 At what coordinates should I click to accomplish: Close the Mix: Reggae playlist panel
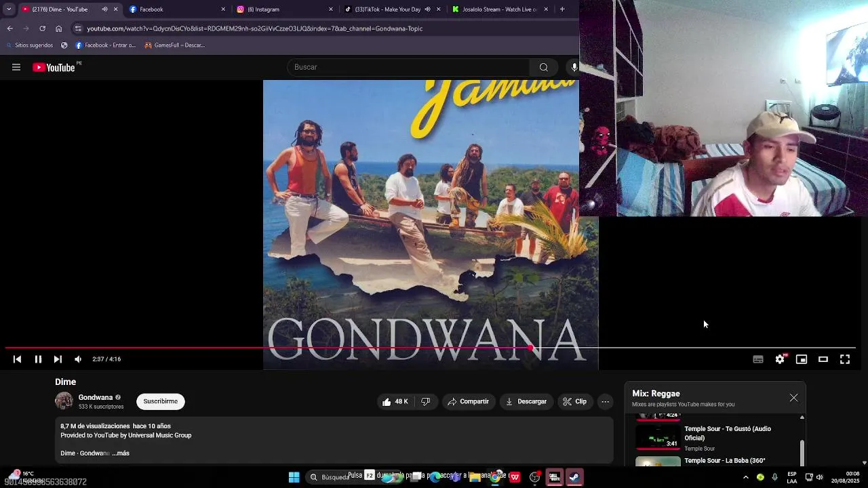pyautogui.click(x=794, y=398)
